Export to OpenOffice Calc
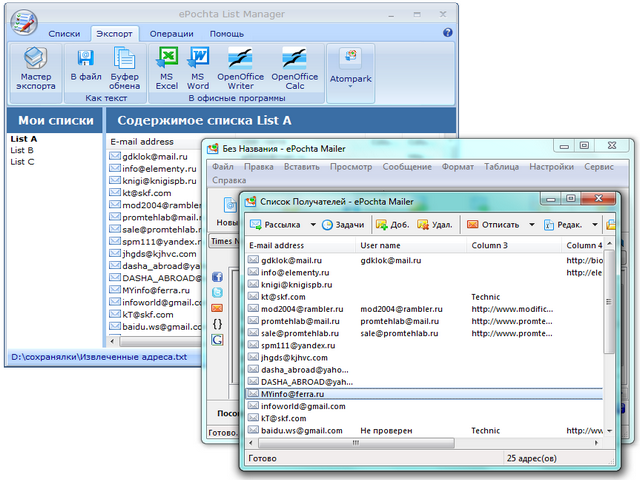This screenshot has width=640, height=480. click(x=295, y=69)
